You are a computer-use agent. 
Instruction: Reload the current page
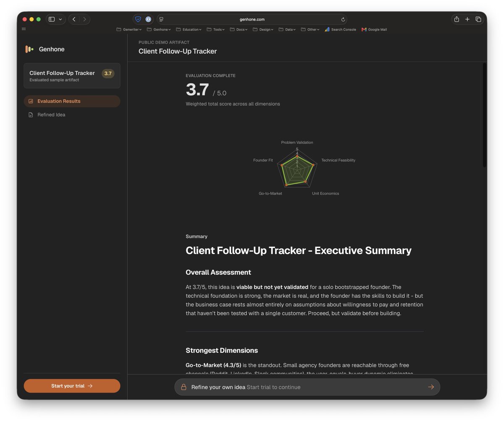coord(343,19)
